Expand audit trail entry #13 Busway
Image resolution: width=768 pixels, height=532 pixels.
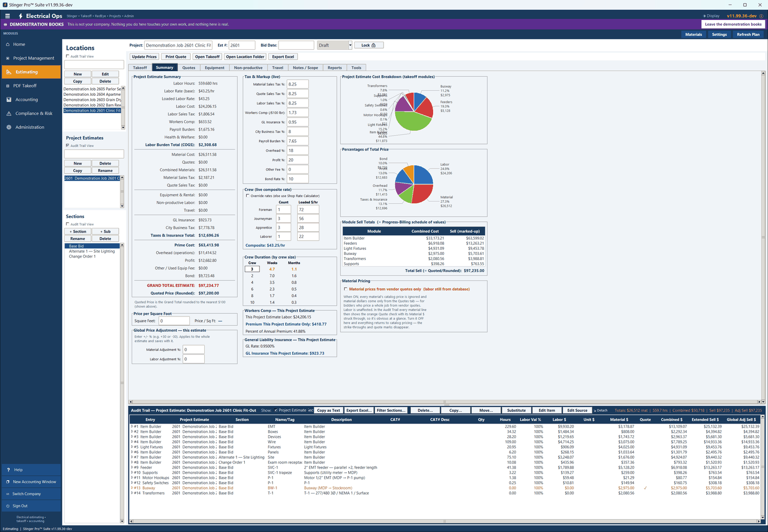coord(132,488)
